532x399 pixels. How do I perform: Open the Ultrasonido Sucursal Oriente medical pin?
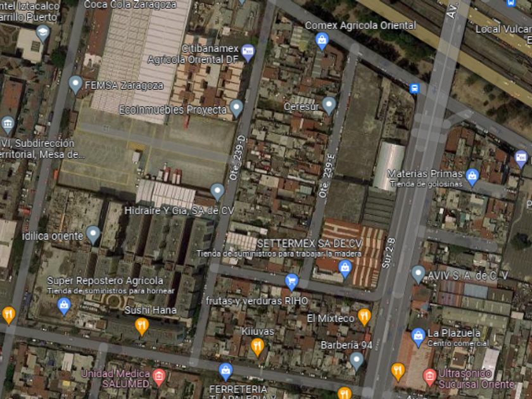click(x=429, y=377)
